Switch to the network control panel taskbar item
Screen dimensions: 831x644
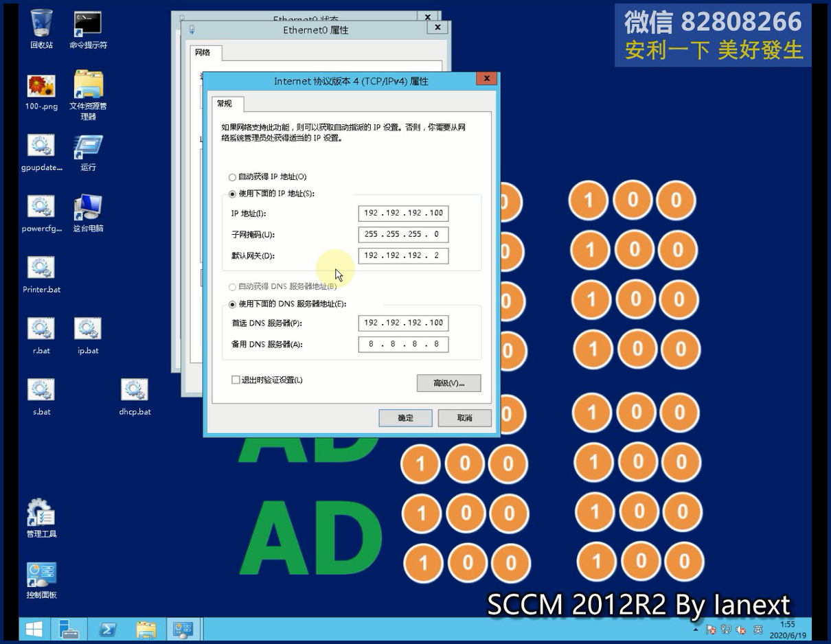(x=184, y=629)
